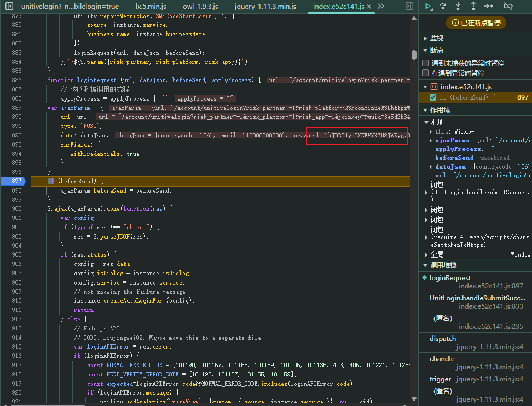Open index.e52c141.js:833 source link
This screenshot has width=532, height=406.
(x=490, y=306)
